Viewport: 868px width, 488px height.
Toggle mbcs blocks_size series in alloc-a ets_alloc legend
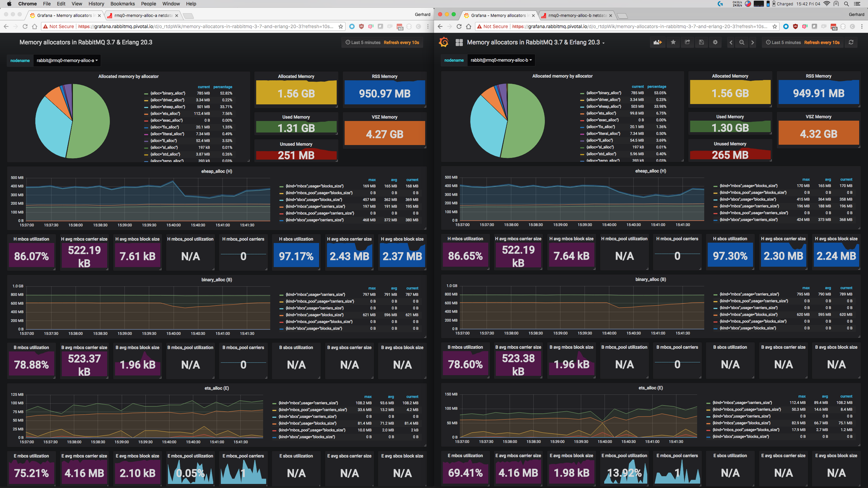pos(308,423)
